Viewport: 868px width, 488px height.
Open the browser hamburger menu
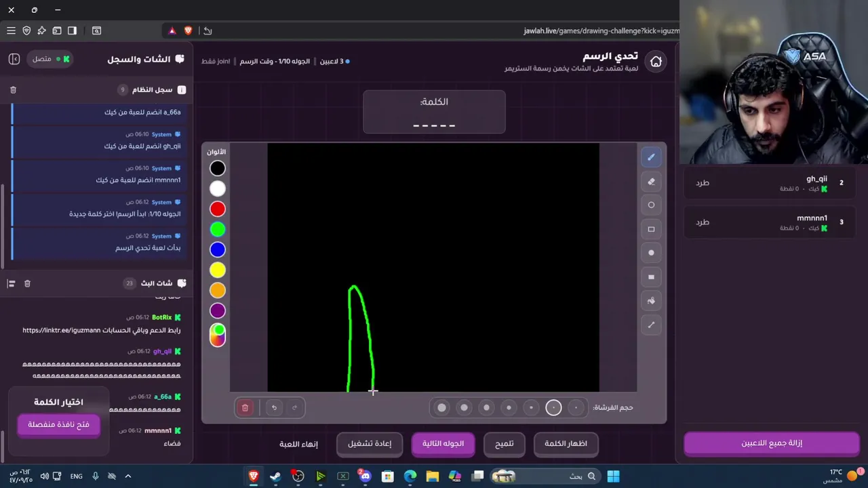(11, 30)
